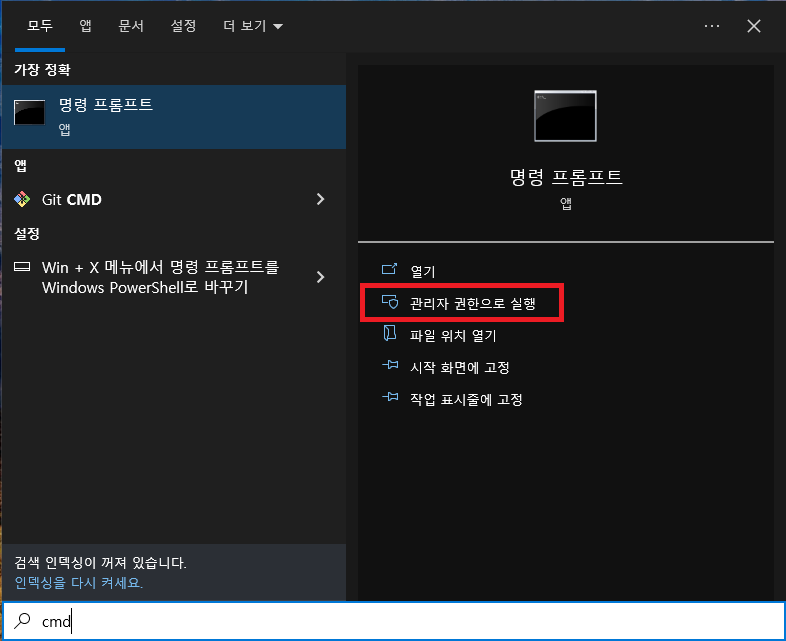Click the keyboard icon beside Win + X setting

point(22,267)
